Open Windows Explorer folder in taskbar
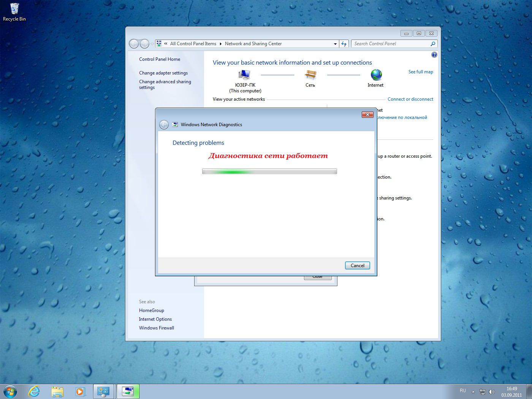The image size is (532, 399). coord(57,391)
